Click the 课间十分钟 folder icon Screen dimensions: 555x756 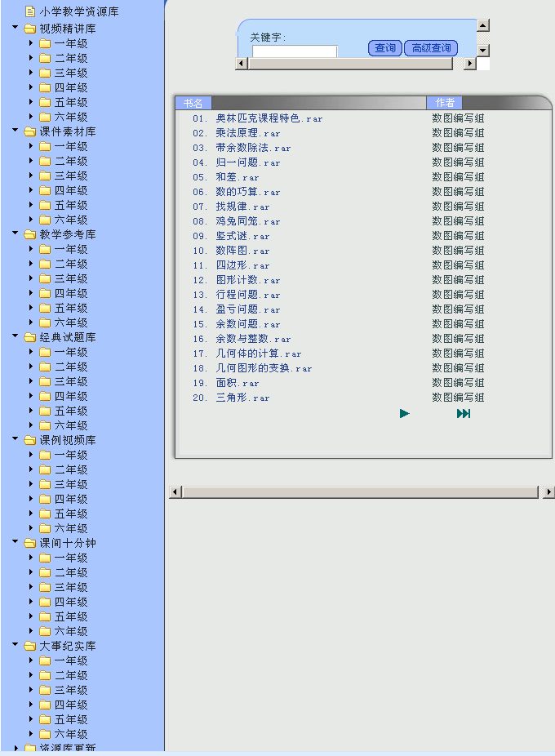[30, 543]
